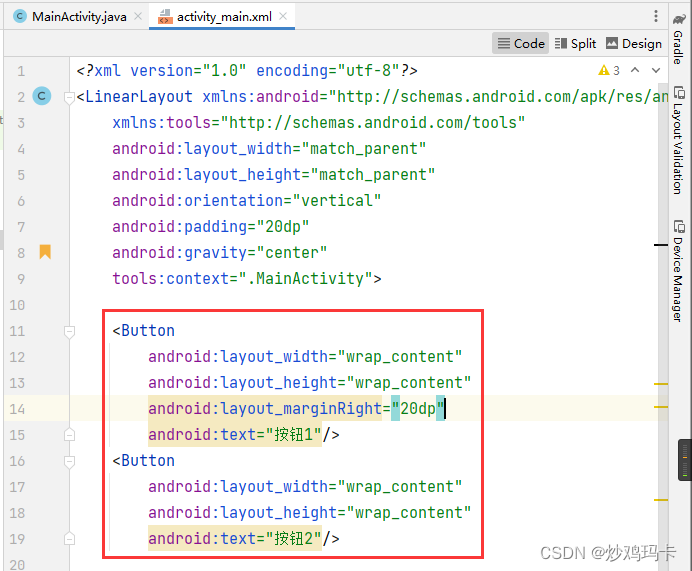Go to previous highlighted problem arrow
The image size is (692, 571).
[635, 70]
